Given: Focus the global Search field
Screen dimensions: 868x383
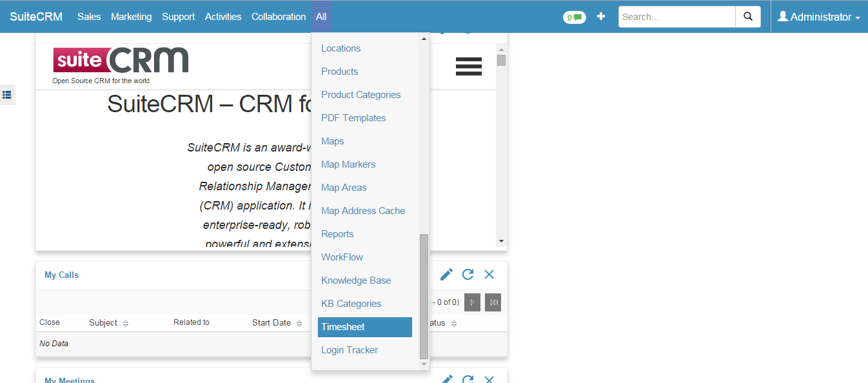Looking at the screenshot, I should 677,17.
